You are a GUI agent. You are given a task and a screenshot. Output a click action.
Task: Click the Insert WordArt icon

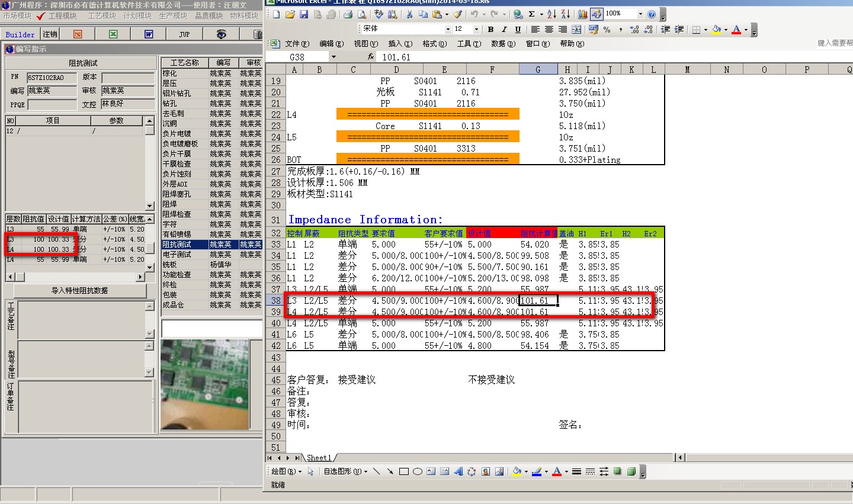point(458,471)
